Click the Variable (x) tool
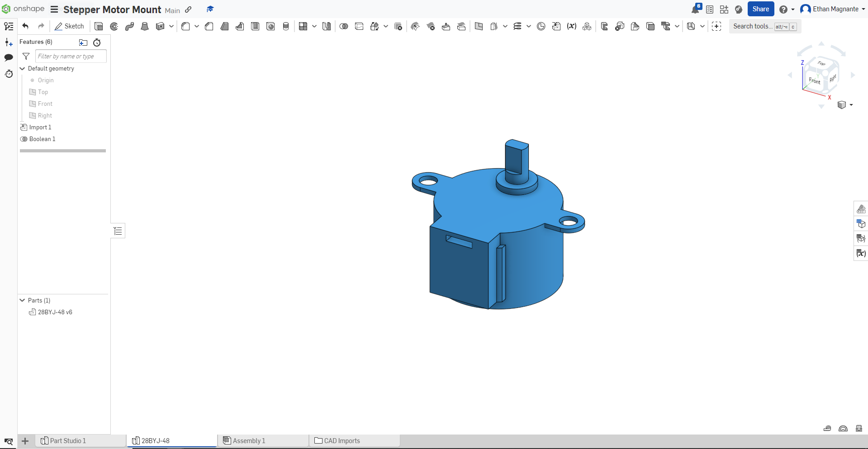Viewport: 868px width, 449px height. pos(572,27)
